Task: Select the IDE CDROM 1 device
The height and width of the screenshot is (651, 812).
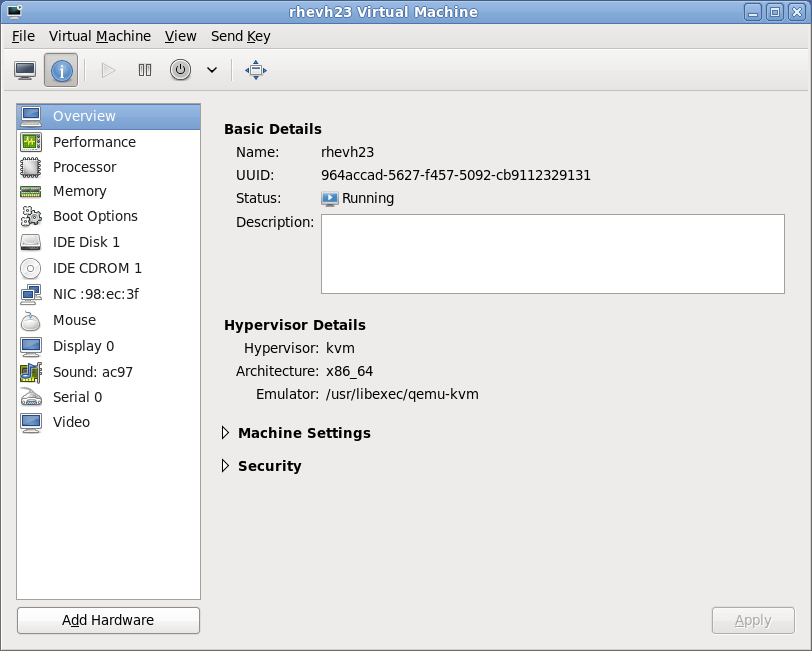Action: (96, 268)
